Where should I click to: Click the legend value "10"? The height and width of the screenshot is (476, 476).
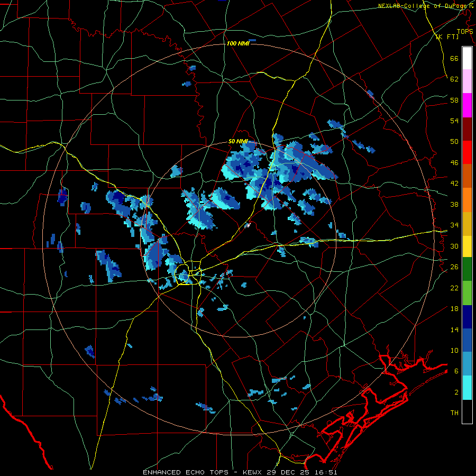coord(454,350)
